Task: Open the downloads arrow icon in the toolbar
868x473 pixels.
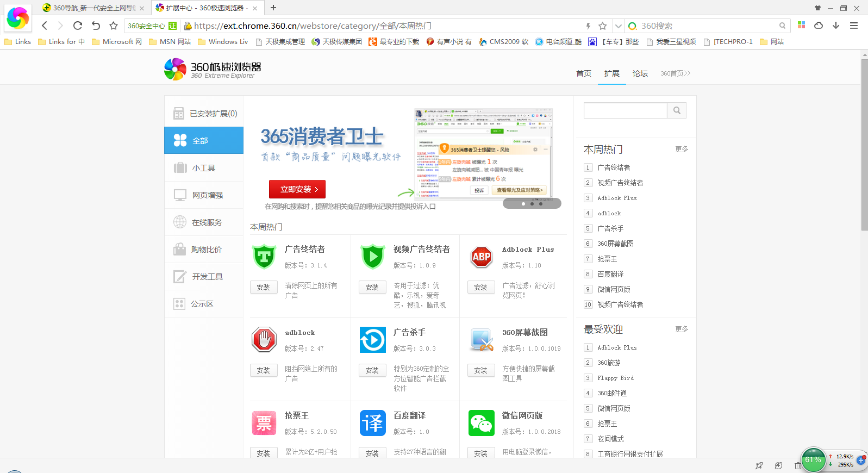Action: coord(836,26)
